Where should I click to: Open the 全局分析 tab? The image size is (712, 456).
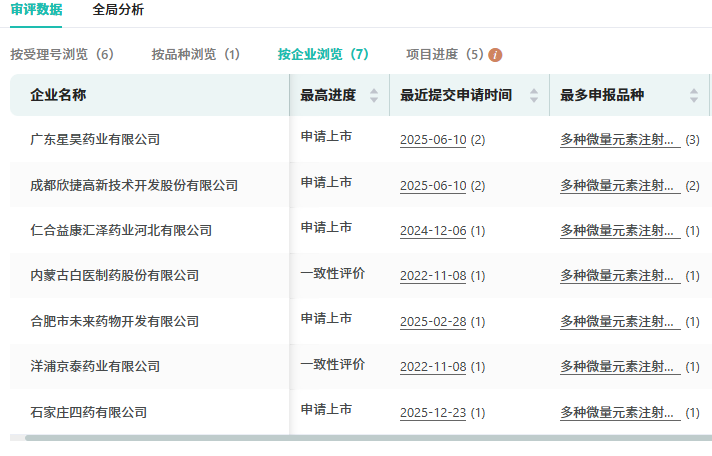118,10
